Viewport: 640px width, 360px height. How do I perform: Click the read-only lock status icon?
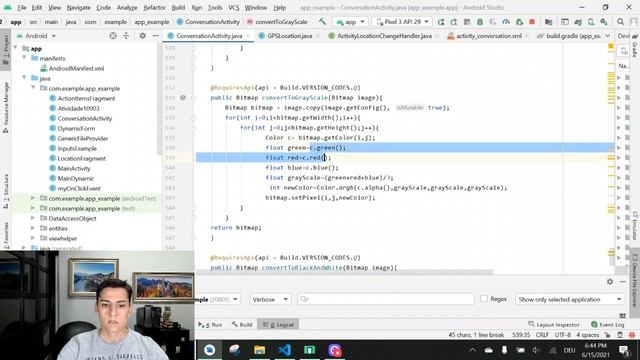pyautogui.click(x=607, y=335)
